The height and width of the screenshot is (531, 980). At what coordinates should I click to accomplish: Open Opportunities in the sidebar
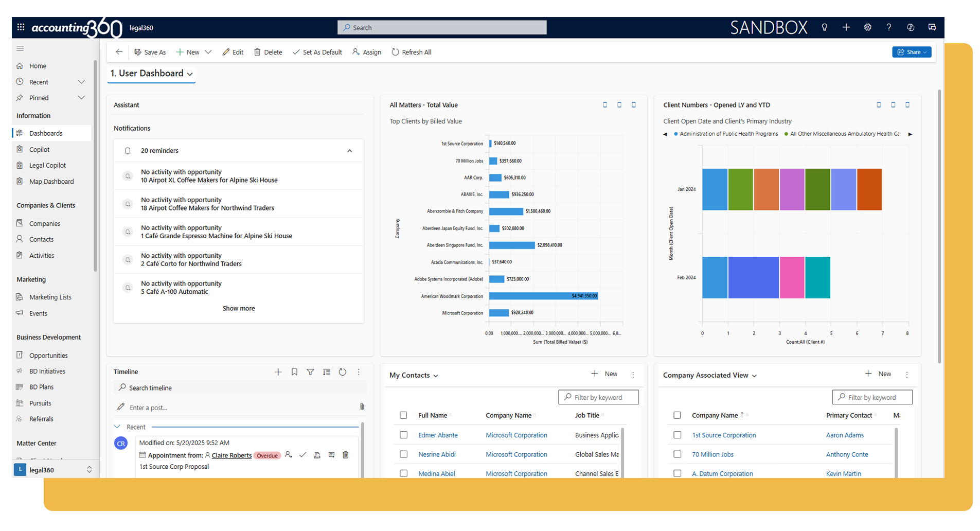[48, 356]
